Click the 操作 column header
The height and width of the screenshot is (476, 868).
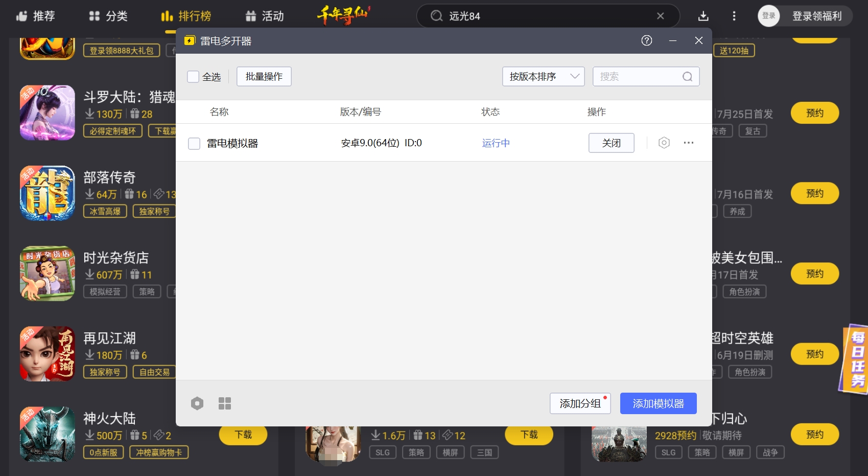click(597, 112)
